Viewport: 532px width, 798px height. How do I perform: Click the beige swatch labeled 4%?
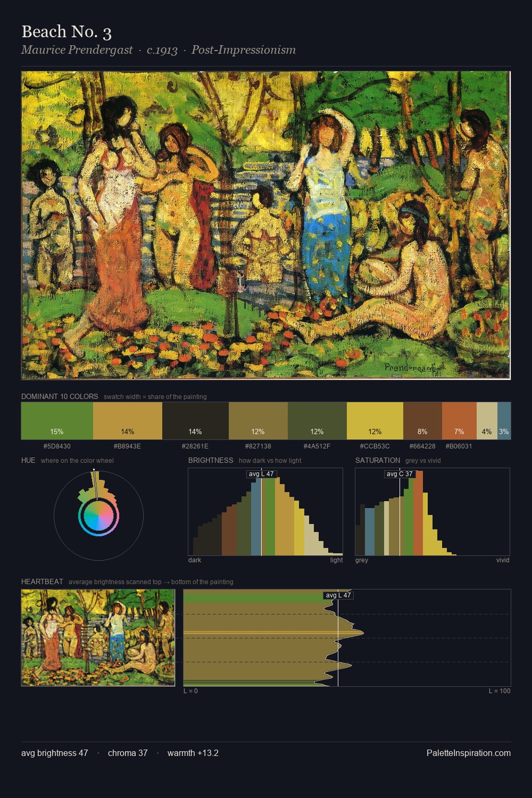(487, 421)
